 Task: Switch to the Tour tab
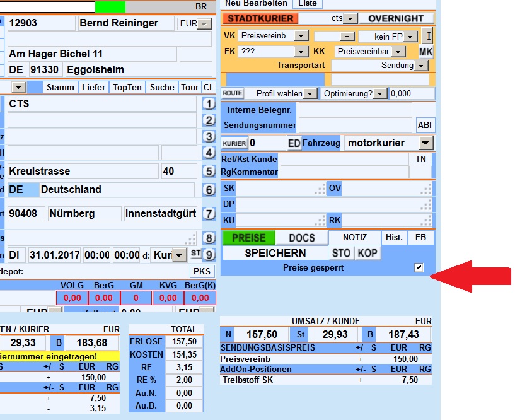tap(190, 88)
